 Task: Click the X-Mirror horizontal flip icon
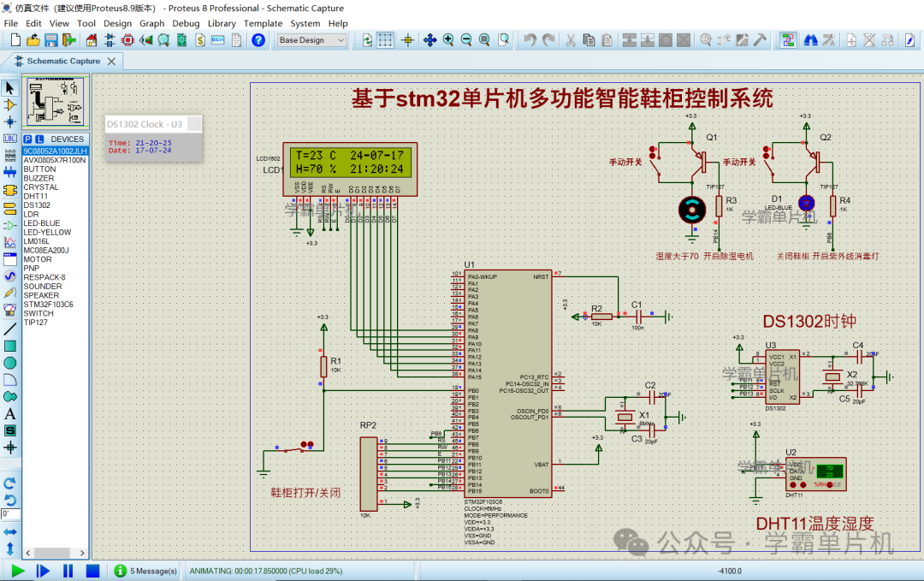tap(10, 532)
